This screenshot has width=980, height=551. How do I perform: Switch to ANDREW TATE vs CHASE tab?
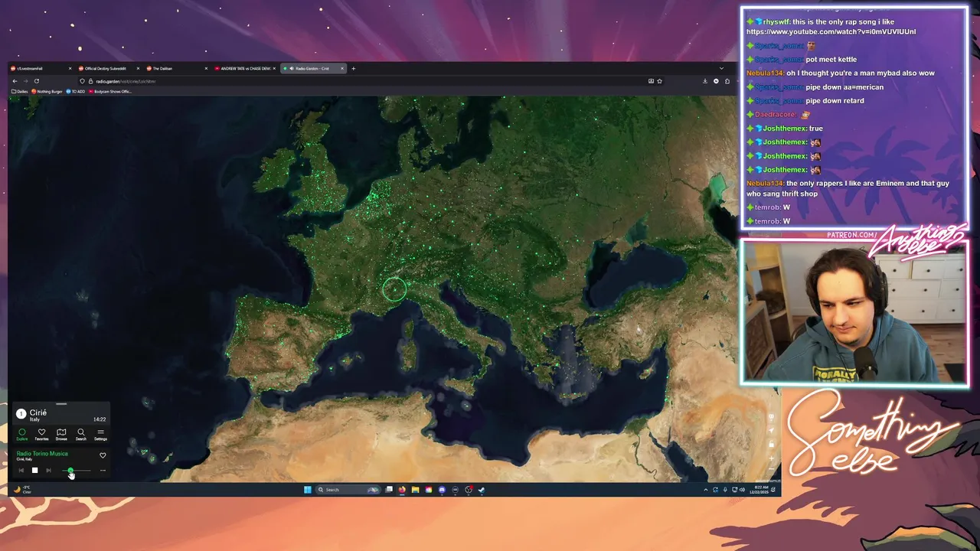pyautogui.click(x=245, y=68)
